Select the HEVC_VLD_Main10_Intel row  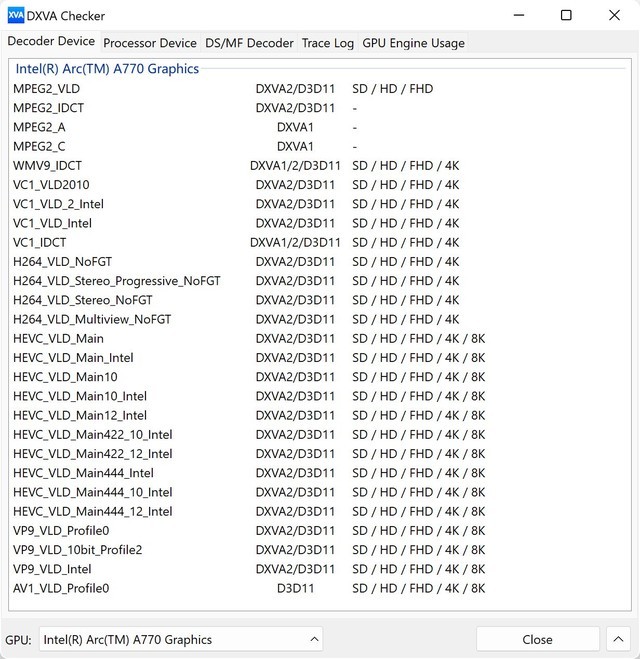(319, 396)
